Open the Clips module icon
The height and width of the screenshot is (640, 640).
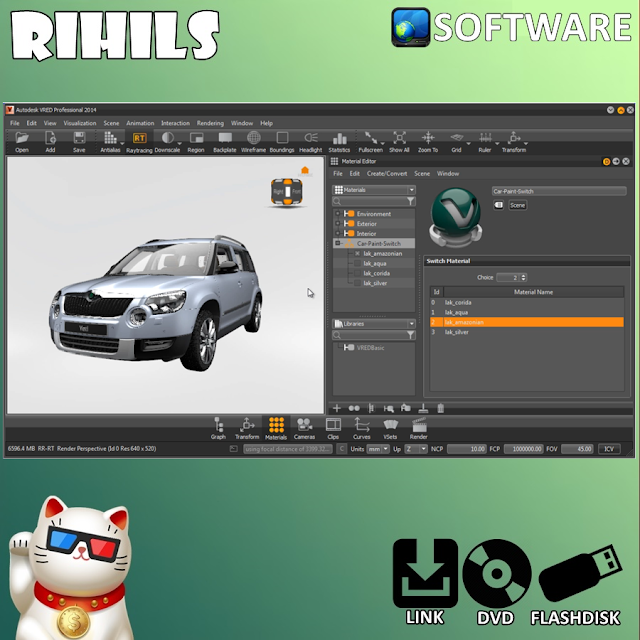tap(333, 425)
